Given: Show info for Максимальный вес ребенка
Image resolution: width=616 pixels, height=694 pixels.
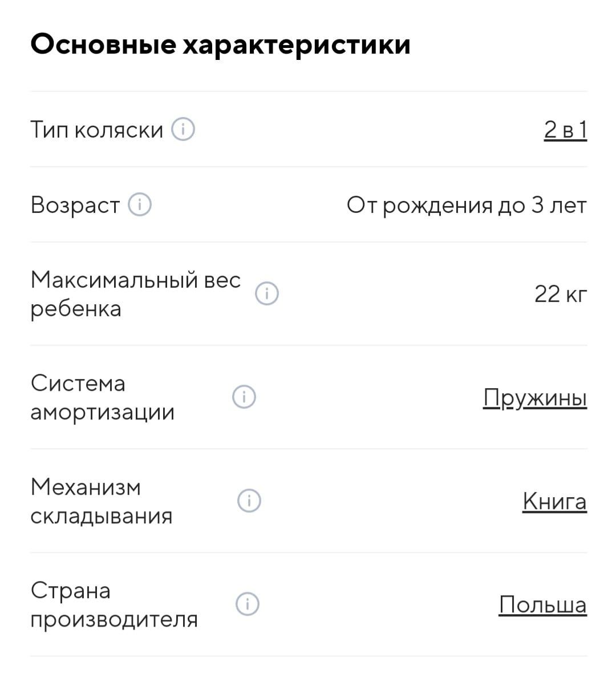Looking at the screenshot, I should [x=266, y=293].
